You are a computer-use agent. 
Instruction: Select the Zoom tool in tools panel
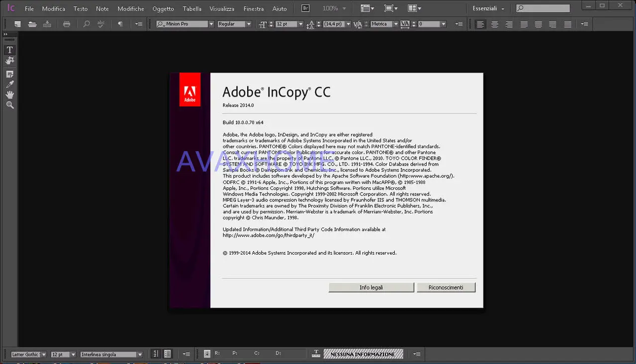pos(9,105)
